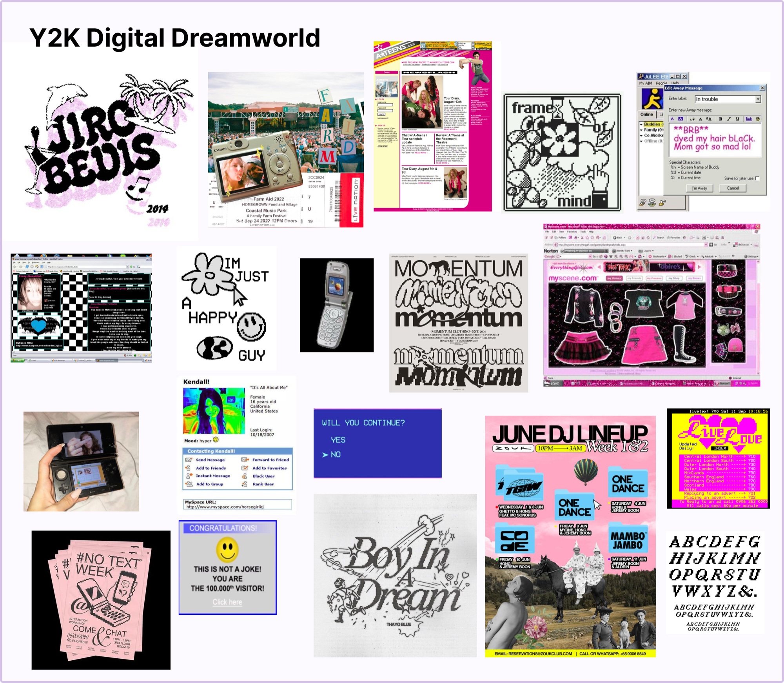The image size is (784, 683).
Task: Click into the BRB away message text area
Action: [715, 140]
